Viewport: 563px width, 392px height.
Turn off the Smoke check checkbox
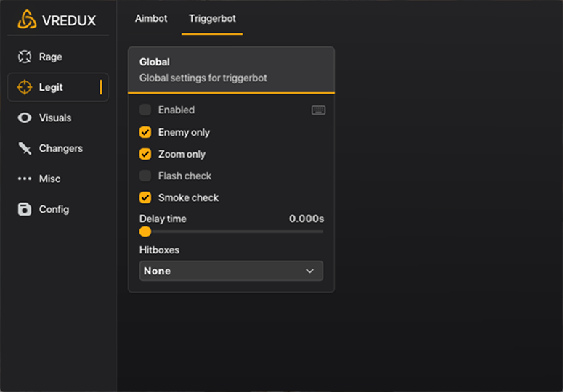tap(145, 197)
